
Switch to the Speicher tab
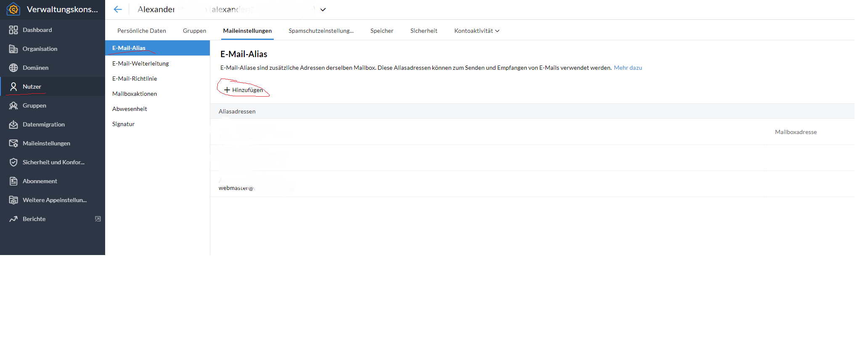(x=382, y=31)
